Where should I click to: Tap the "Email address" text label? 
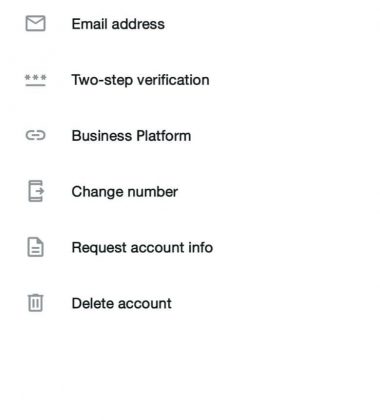click(118, 24)
